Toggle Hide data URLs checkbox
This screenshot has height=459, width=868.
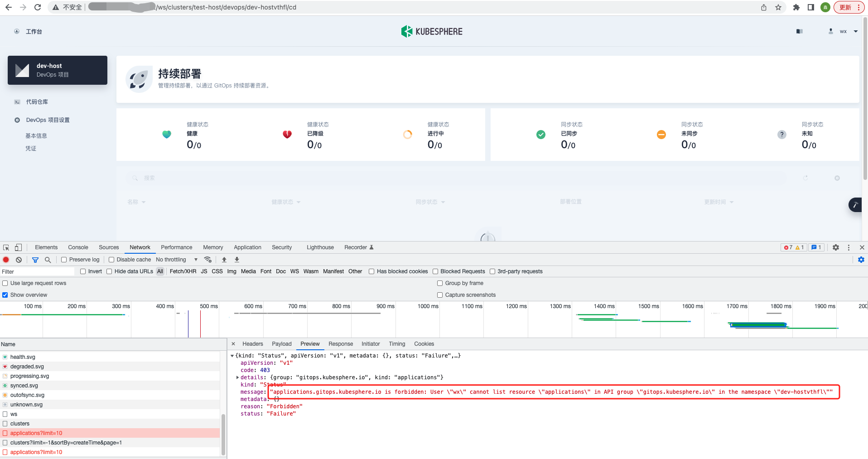click(109, 271)
